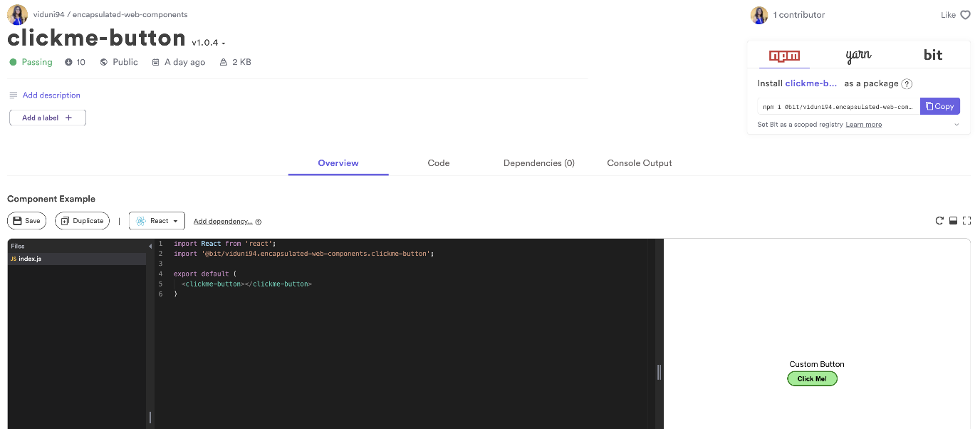Open the Console Output tab
This screenshot has height=429, width=980.
coord(639,163)
